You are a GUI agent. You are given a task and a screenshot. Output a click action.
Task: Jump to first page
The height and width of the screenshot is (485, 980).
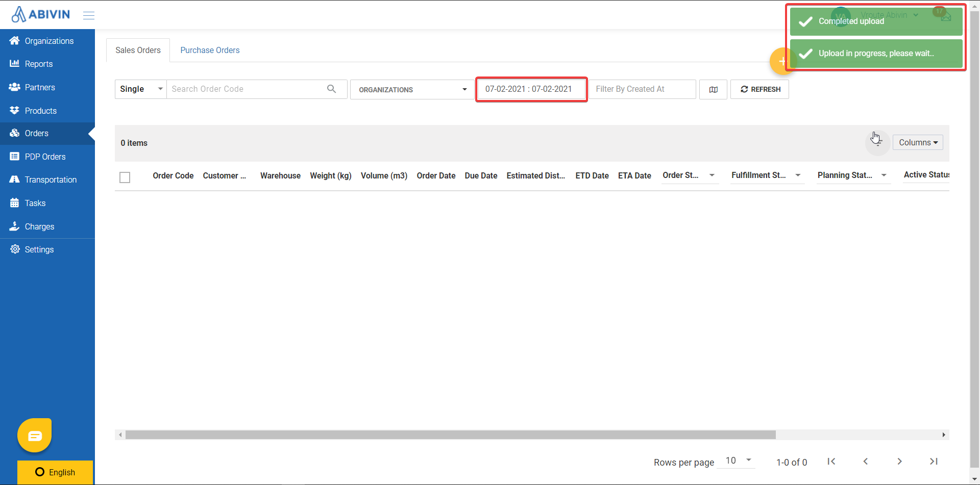tap(831, 462)
